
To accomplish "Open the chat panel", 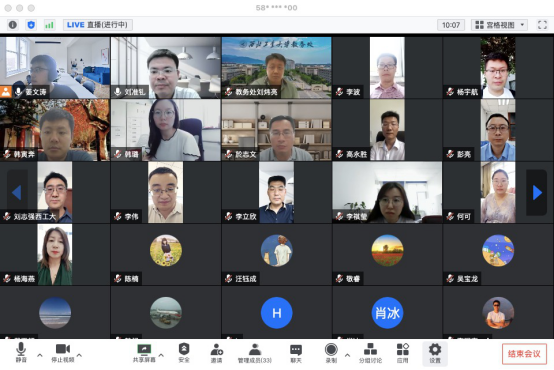I will coord(296,353).
